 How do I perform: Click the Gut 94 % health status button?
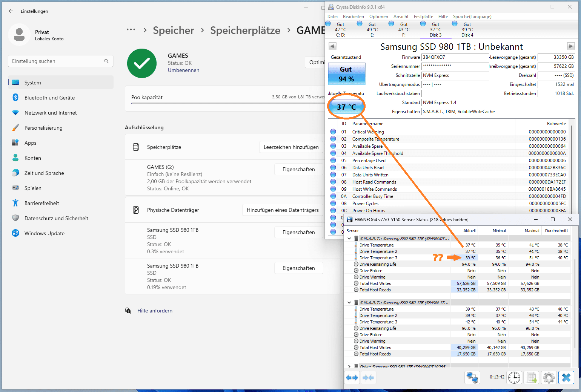pos(346,74)
